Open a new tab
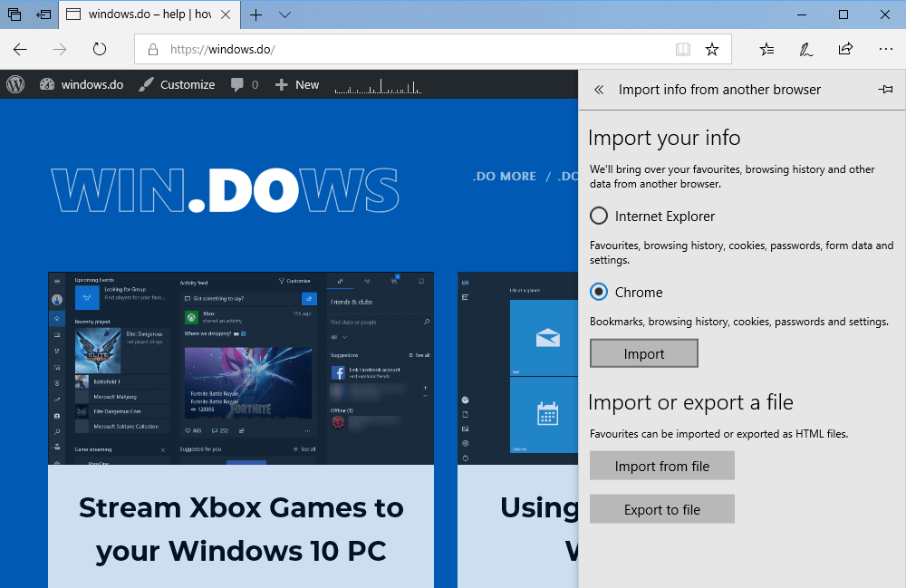The width and height of the screenshot is (906, 588). click(256, 15)
